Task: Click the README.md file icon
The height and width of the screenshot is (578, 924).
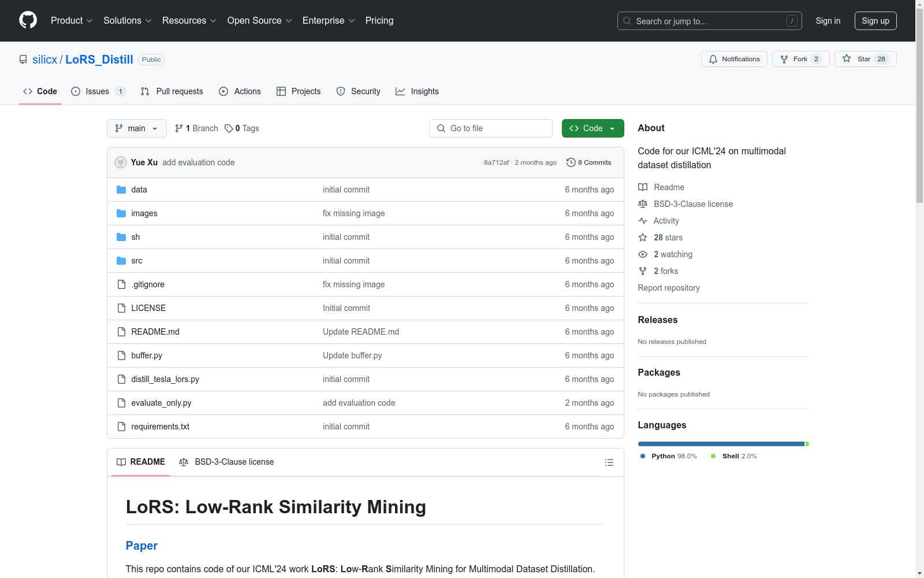Action: [x=121, y=332]
